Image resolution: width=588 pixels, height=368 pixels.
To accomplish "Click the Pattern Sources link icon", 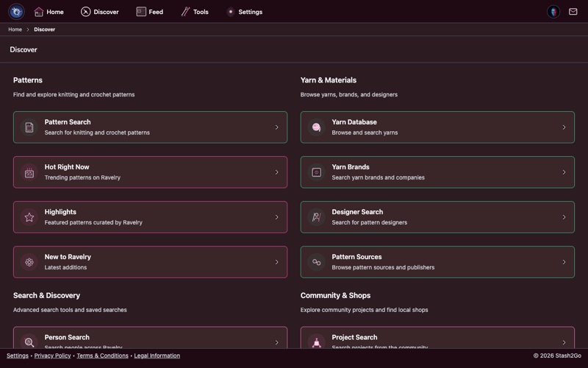I will 317,262.
